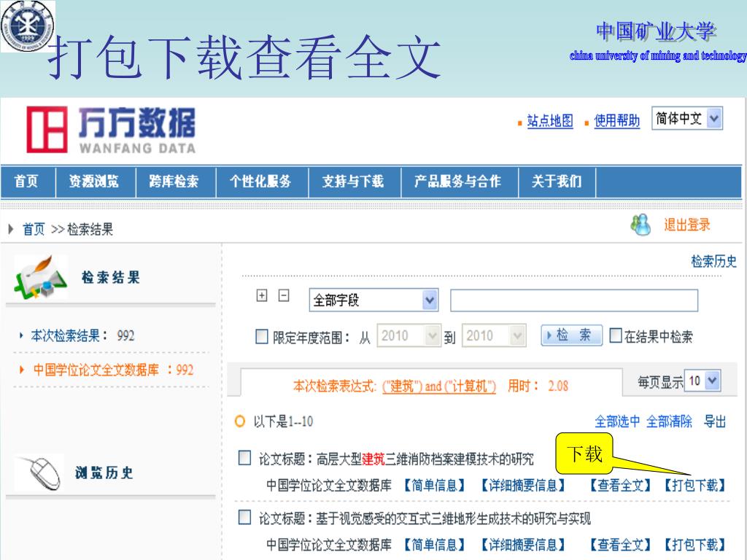747x560 pixels.
Task: Open the 每页显示 10 dropdown
Action: (x=703, y=381)
